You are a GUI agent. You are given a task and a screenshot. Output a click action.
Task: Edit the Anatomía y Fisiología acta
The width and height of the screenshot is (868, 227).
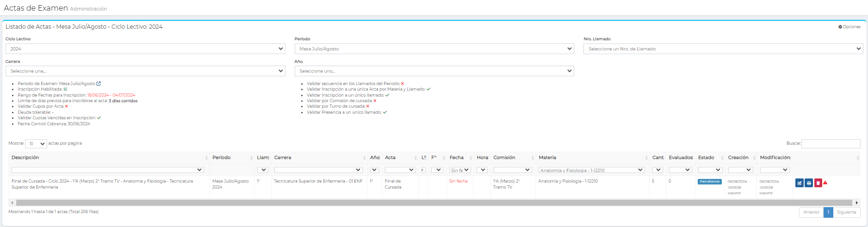coord(800,183)
